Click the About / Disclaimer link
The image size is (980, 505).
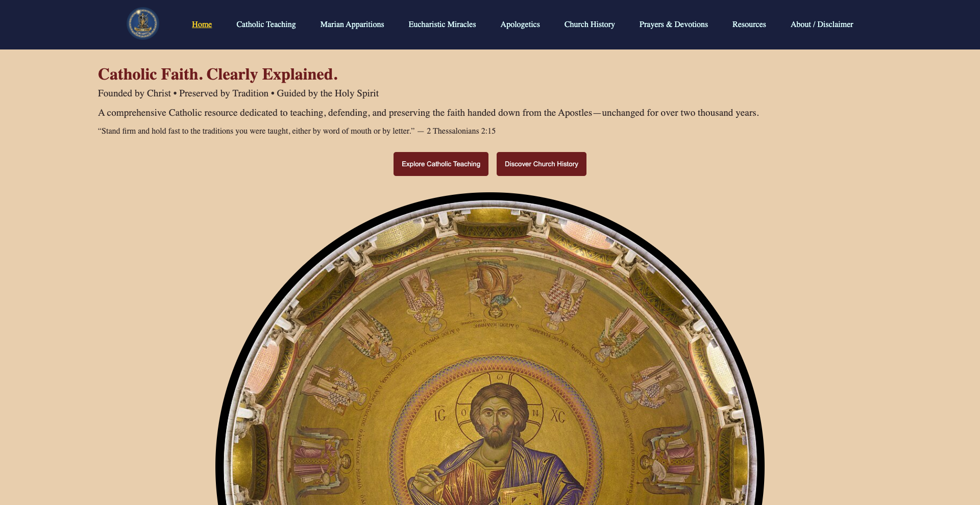point(822,24)
